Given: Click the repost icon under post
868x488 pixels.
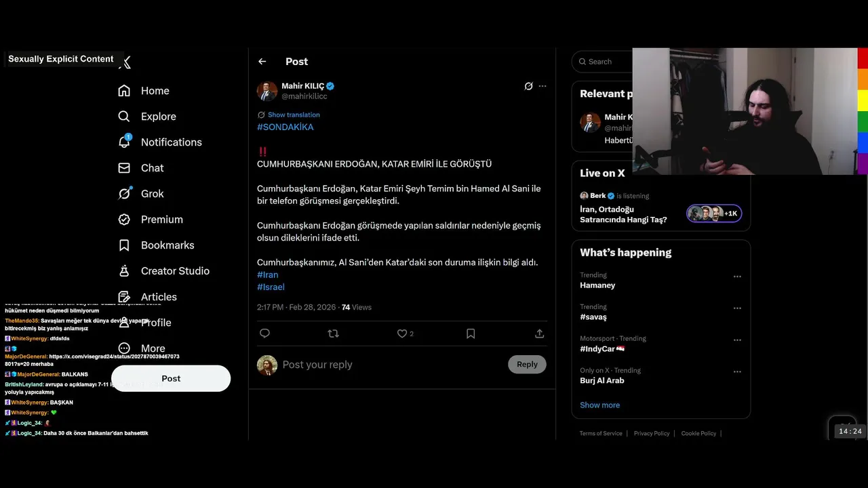Looking at the screenshot, I should (x=333, y=333).
